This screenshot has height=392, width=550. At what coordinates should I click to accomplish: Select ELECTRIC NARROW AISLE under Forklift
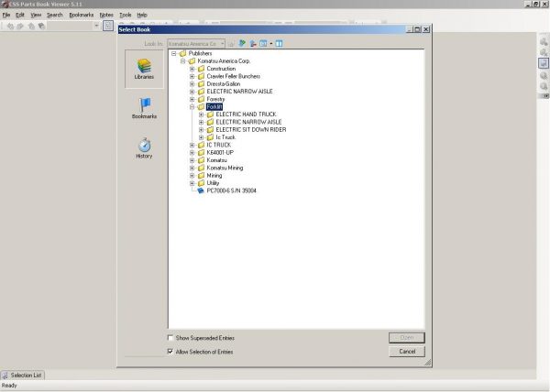248,122
